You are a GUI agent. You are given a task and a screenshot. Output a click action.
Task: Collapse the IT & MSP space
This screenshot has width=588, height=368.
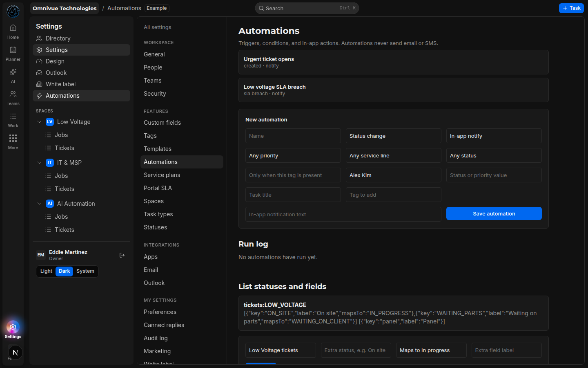click(x=39, y=163)
